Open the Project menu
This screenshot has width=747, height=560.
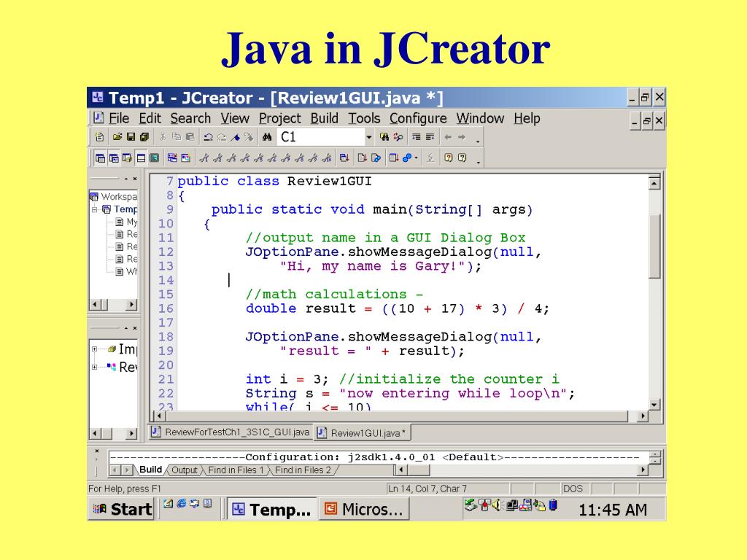coord(280,118)
